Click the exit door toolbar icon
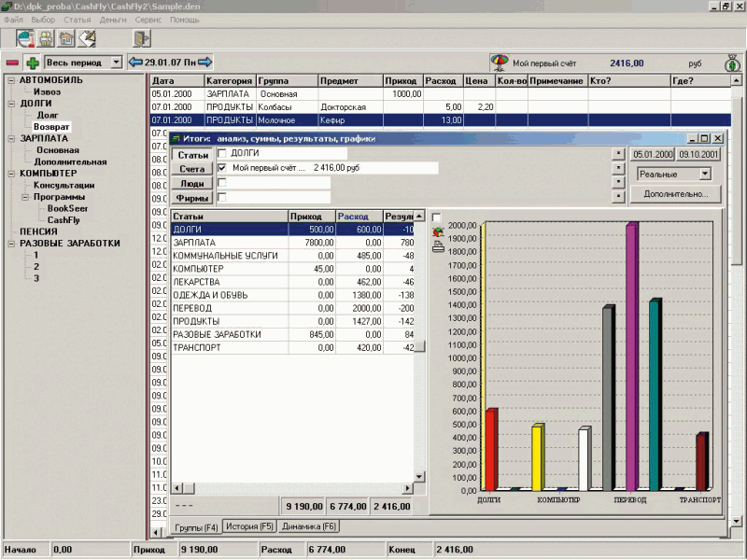Screen dimensions: 747x560 [x=142, y=38]
